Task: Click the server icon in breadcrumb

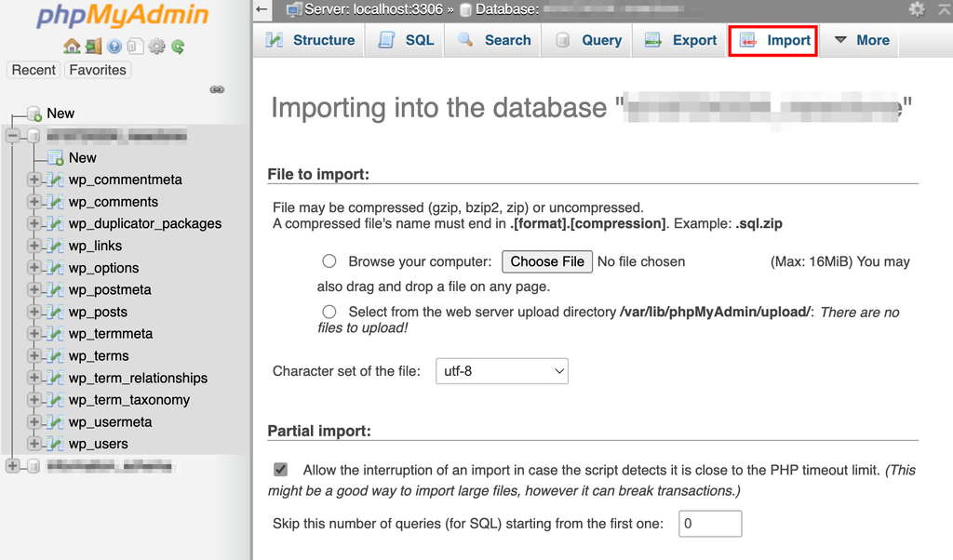Action: click(x=294, y=9)
